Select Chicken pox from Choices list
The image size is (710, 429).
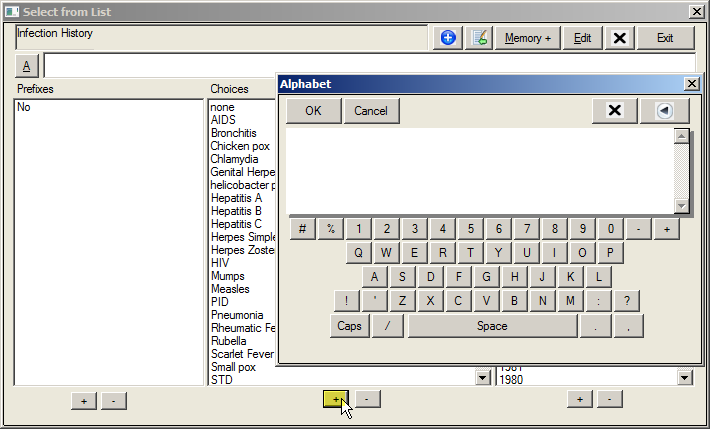[x=240, y=146]
